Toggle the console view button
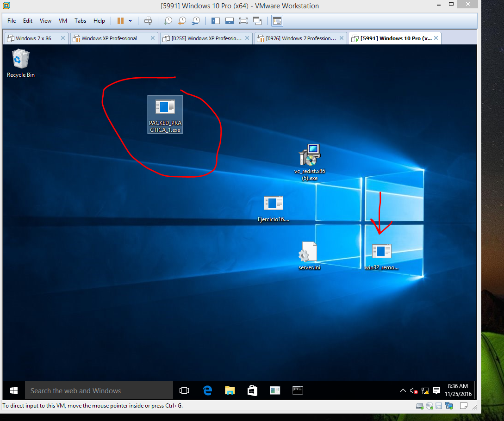 [277, 21]
